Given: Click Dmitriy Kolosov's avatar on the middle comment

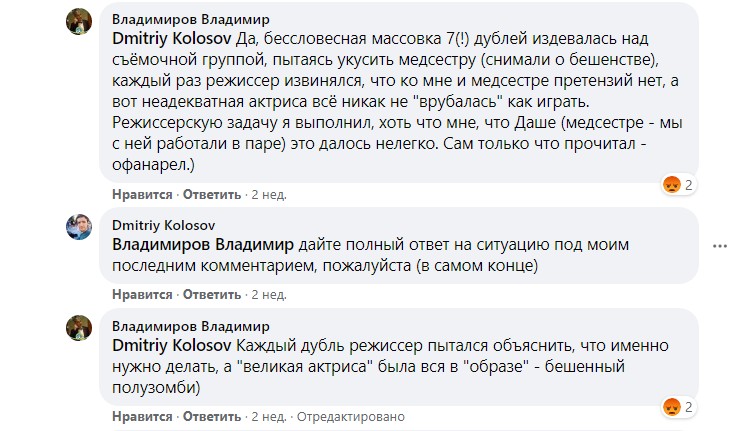Looking at the screenshot, I should point(80,229).
